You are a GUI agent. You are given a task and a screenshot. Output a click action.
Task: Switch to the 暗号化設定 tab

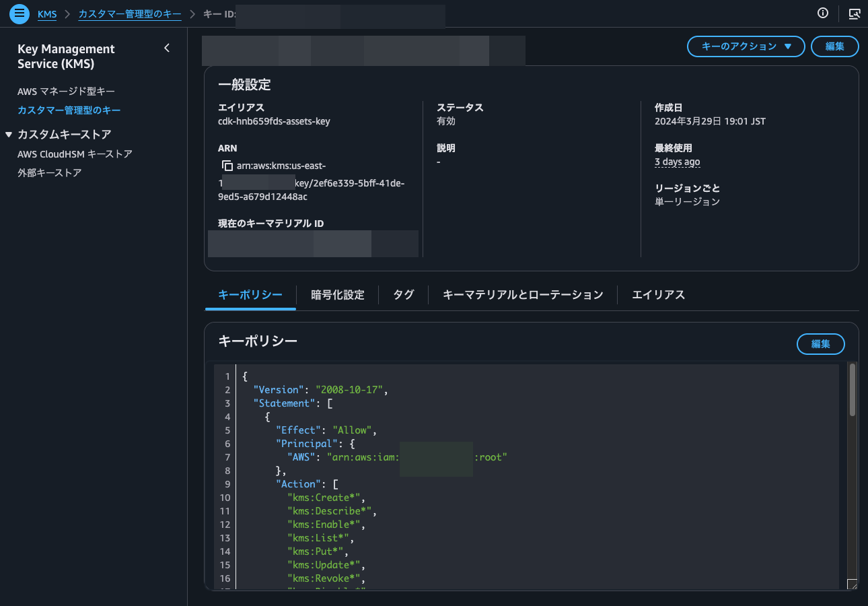[337, 294]
